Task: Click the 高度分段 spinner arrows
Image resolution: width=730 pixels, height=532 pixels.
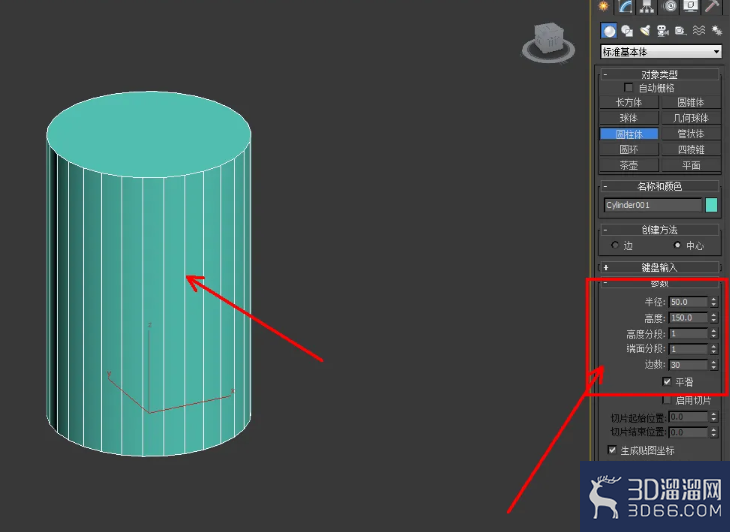Action: click(714, 334)
